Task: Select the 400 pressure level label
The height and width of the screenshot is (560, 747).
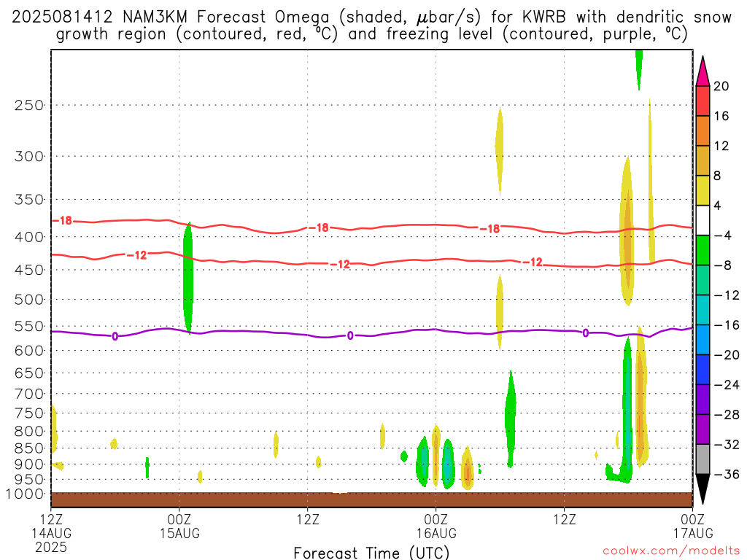Action: [x=29, y=237]
